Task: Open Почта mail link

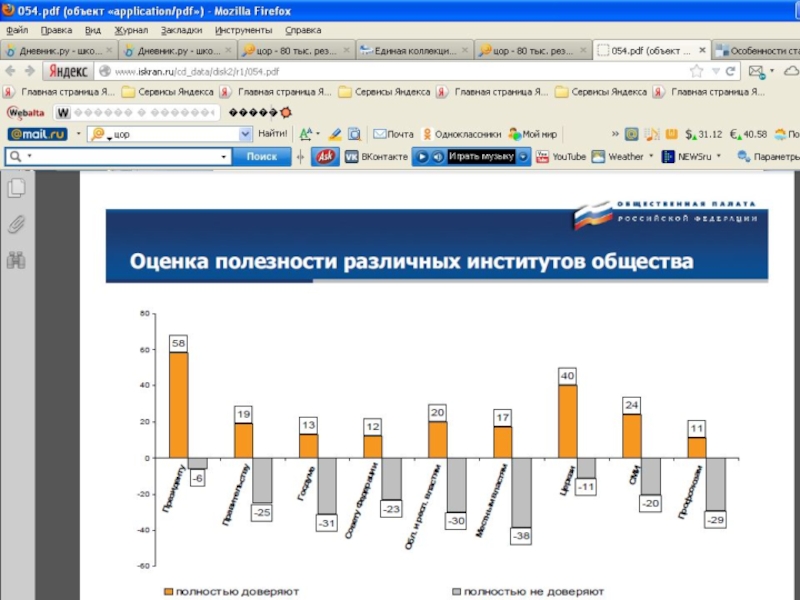Action: click(x=393, y=134)
